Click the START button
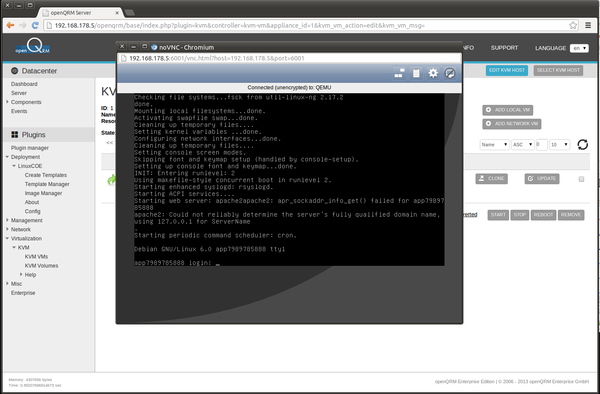 pyautogui.click(x=498, y=215)
